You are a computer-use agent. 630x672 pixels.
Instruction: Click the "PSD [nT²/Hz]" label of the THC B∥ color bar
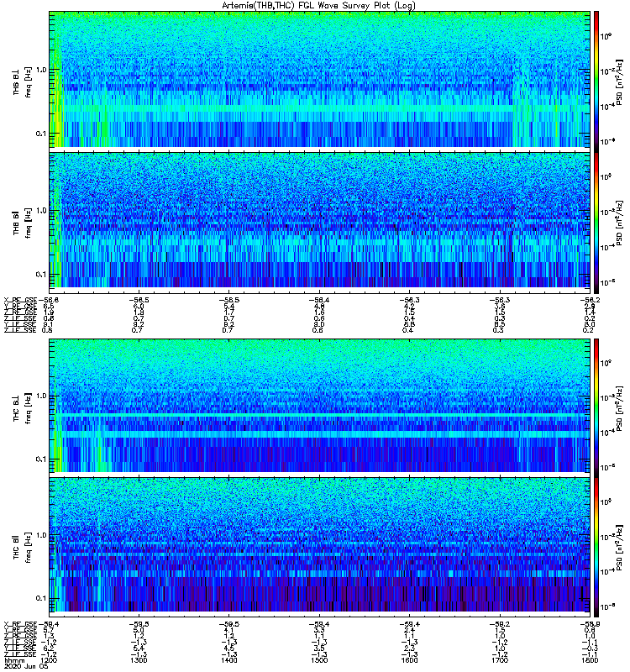619,548
